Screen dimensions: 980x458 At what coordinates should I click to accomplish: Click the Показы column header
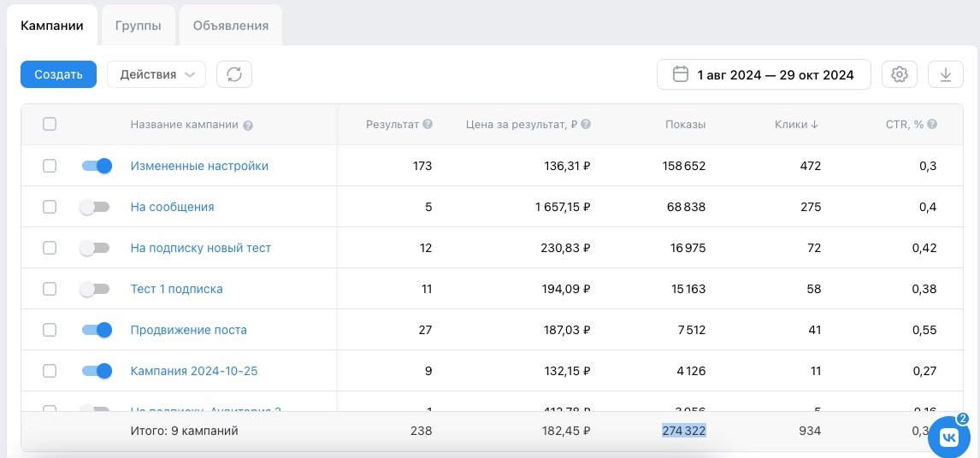tap(685, 125)
